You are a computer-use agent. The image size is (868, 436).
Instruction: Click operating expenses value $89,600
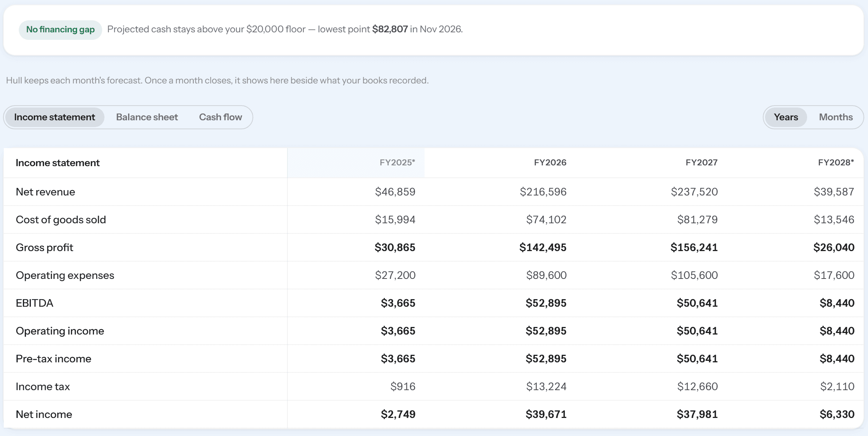point(546,275)
